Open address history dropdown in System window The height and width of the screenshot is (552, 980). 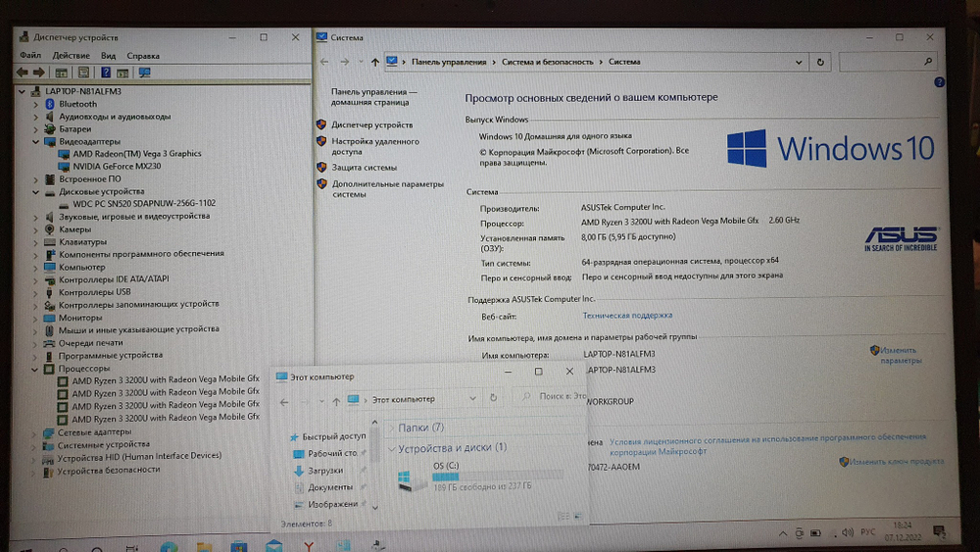coord(799,62)
